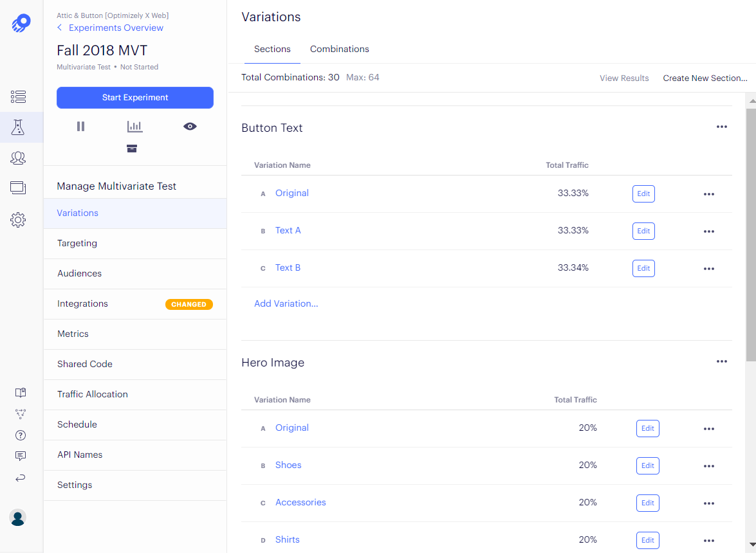Open the Hero Image section options menu

(721, 362)
